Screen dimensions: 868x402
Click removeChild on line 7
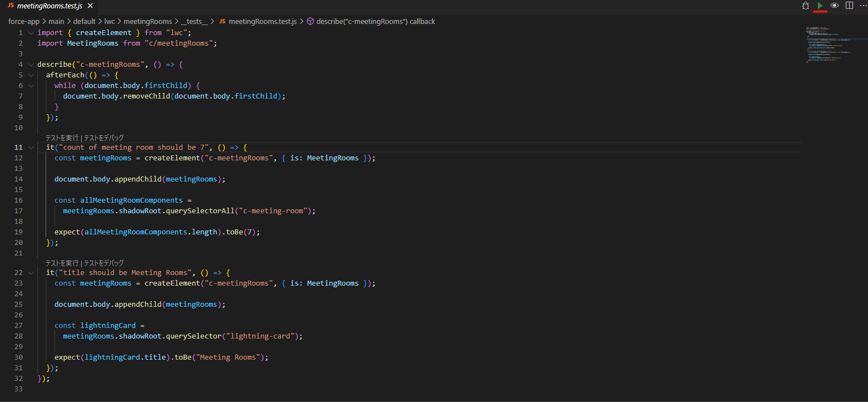(146, 96)
